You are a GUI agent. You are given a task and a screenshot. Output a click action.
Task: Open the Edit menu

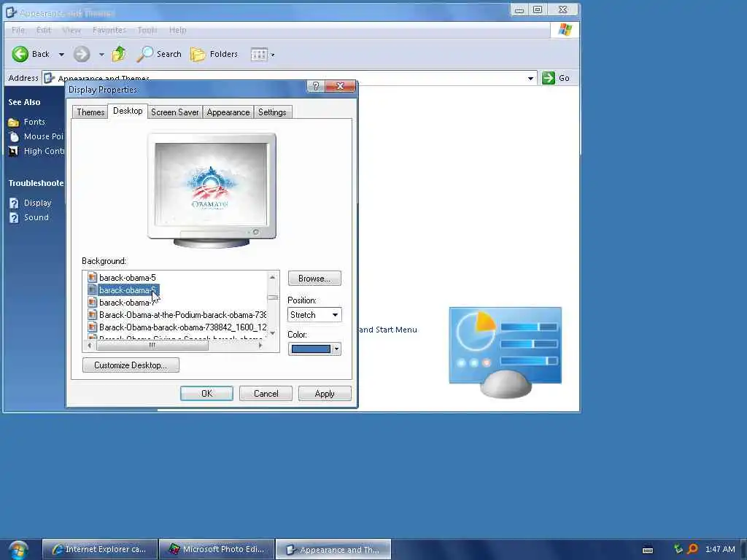click(43, 30)
